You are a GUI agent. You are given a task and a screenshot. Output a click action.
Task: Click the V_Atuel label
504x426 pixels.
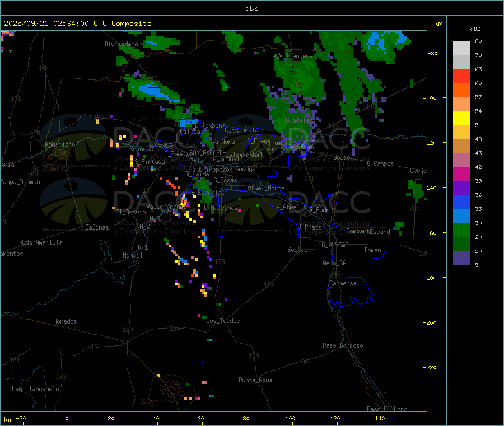[288, 207]
